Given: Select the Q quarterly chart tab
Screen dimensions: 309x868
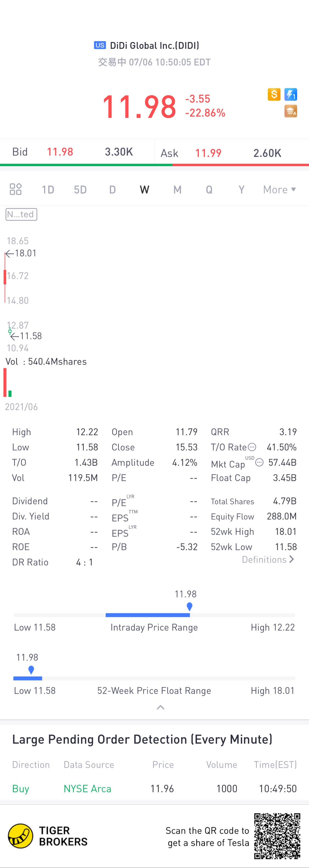Looking at the screenshot, I should [209, 190].
